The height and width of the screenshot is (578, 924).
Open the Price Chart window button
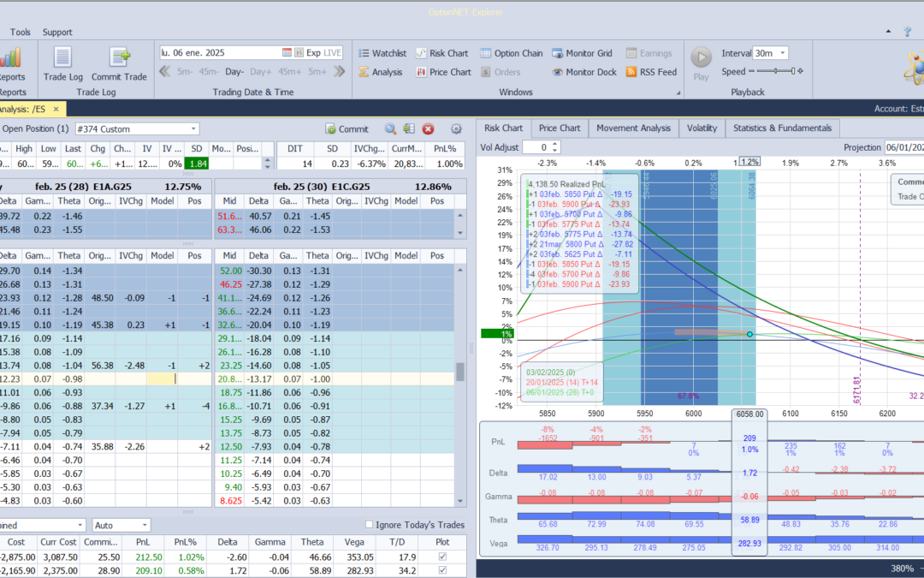click(x=444, y=72)
